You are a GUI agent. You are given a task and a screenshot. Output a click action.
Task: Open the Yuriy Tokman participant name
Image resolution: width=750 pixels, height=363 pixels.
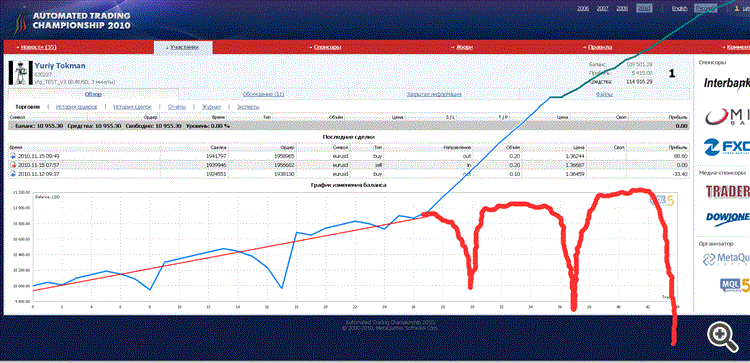(x=60, y=66)
